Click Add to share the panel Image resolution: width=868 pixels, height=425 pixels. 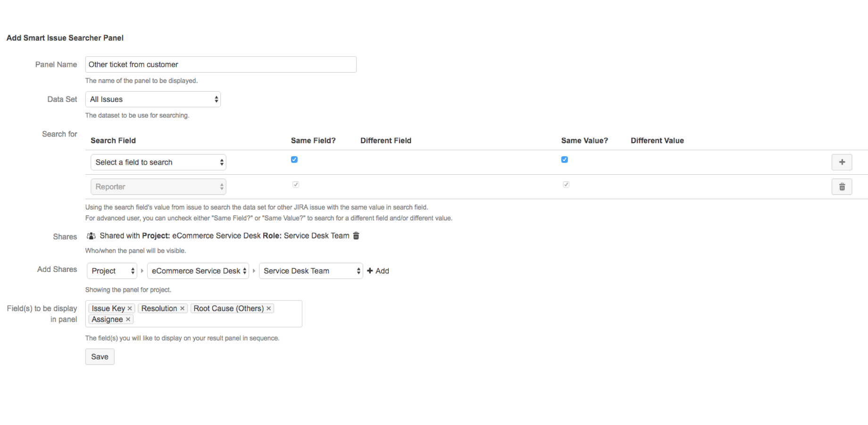378,271
